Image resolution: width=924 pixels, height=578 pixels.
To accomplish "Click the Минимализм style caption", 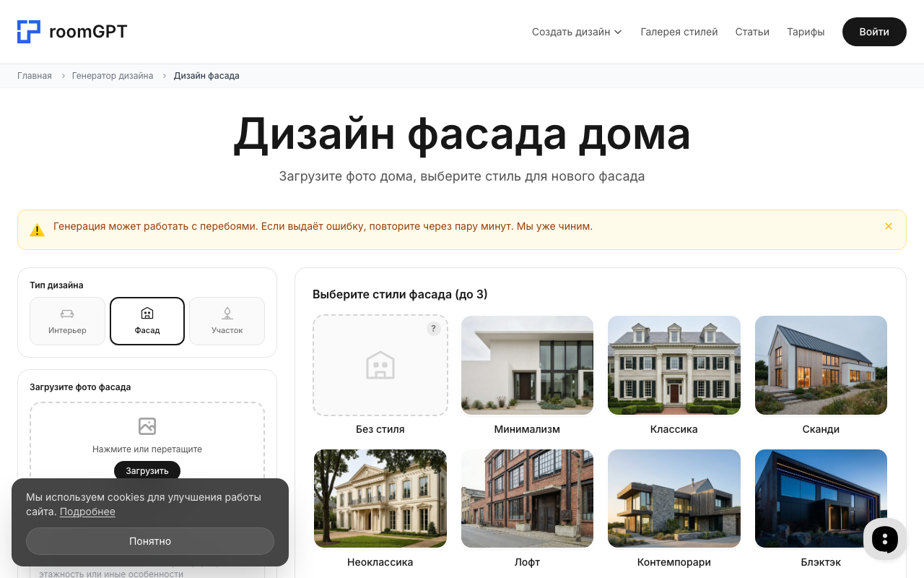I will [x=527, y=429].
